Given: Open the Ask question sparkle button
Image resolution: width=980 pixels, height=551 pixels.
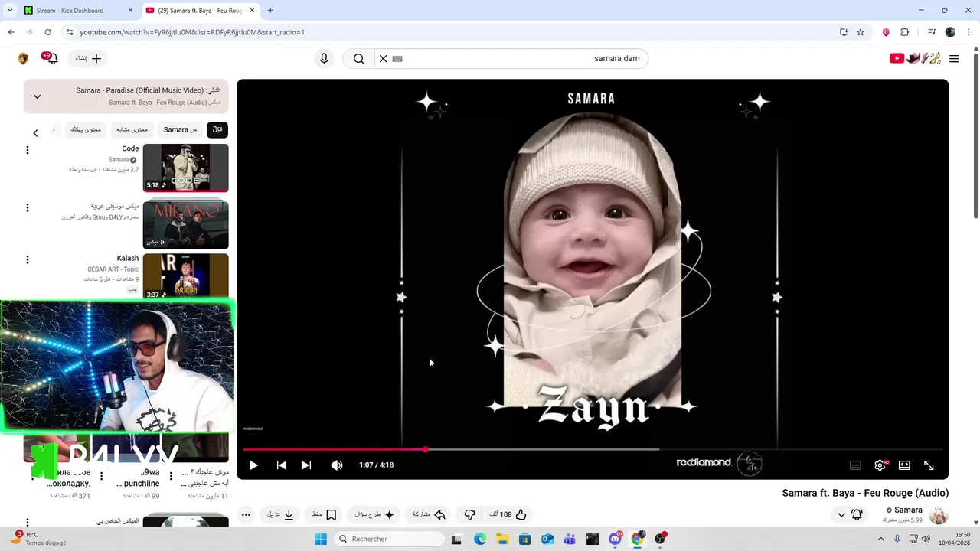Looking at the screenshot, I should pyautogui.click(x=374, y=515).
